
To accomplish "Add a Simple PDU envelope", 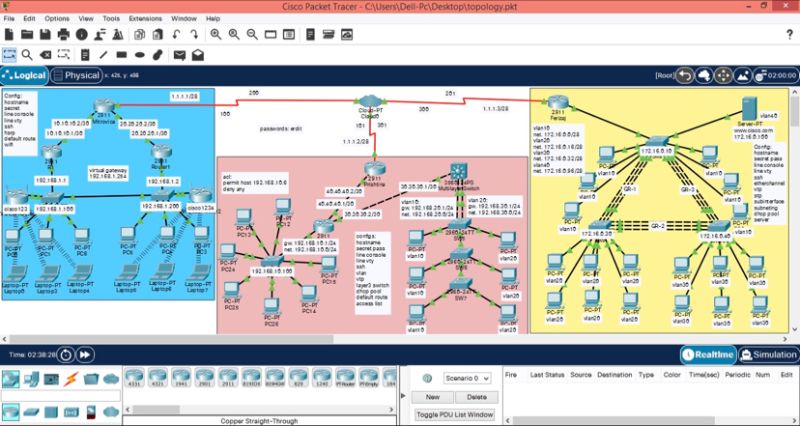I will click(x=178, y=54).
